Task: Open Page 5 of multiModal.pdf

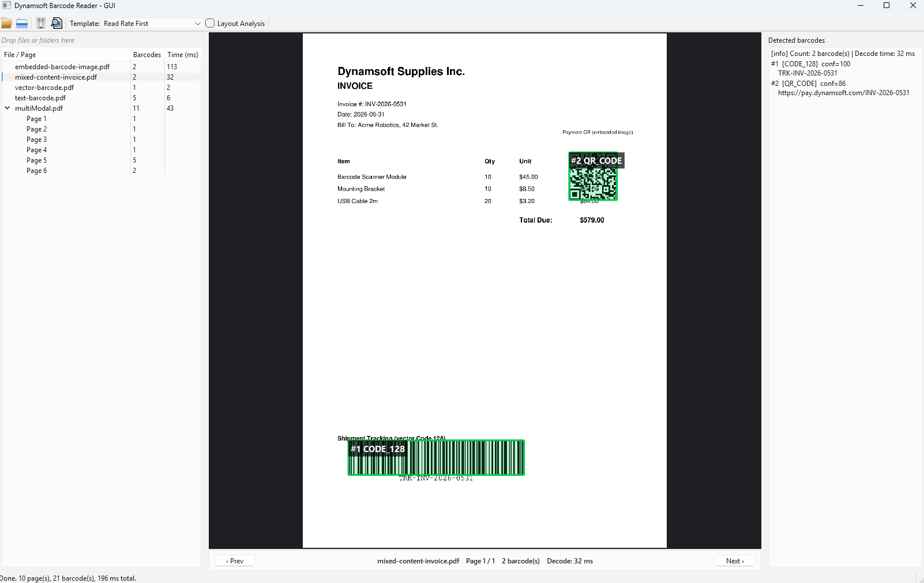Action: tap(36, 160)
